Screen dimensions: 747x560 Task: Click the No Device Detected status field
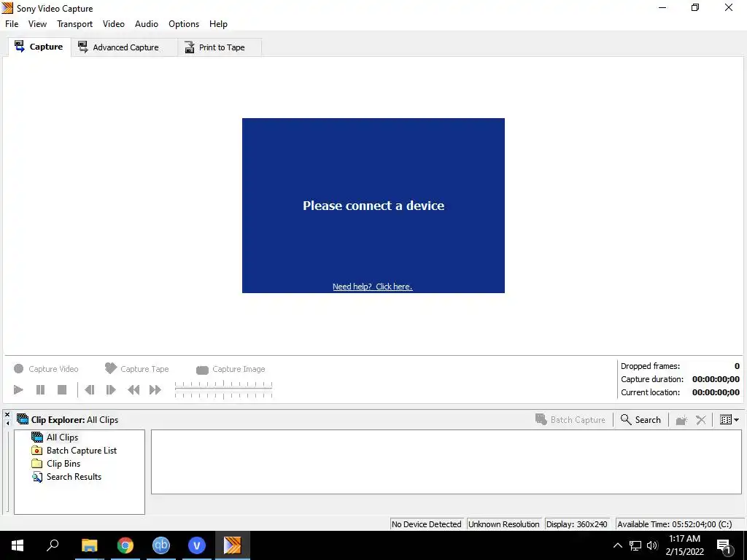426,524
